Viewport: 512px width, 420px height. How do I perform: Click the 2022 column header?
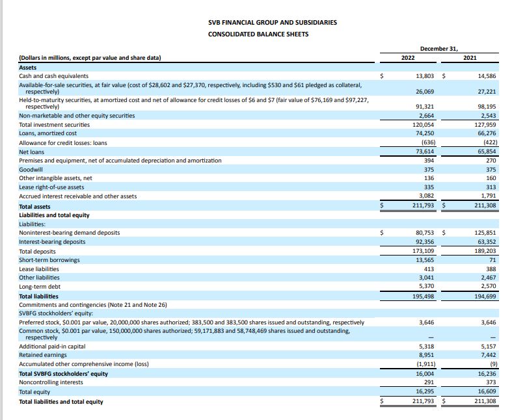(407, 58)
